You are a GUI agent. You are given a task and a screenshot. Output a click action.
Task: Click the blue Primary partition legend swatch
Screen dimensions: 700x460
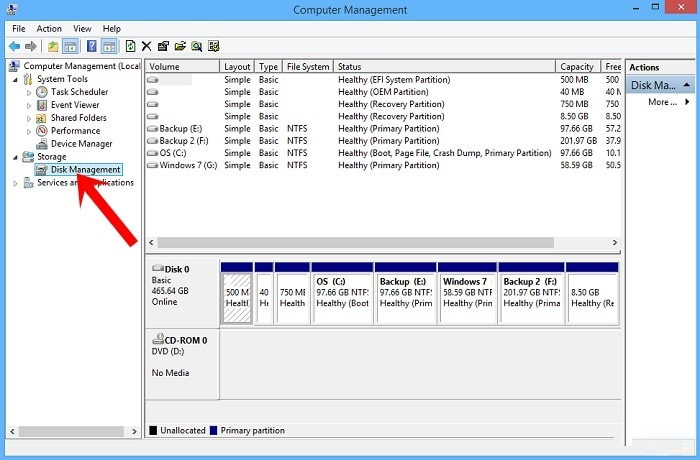(215, 431)
